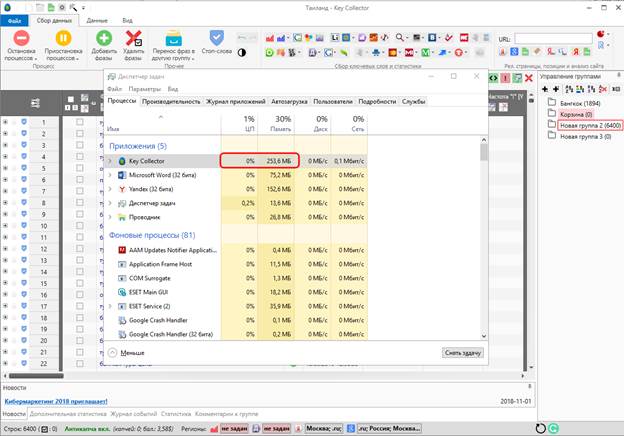Viewport: 624px width, 436px height.
Task: Collapse Task Manager with Меньше arrow
Action: click(x=113, y=353)
